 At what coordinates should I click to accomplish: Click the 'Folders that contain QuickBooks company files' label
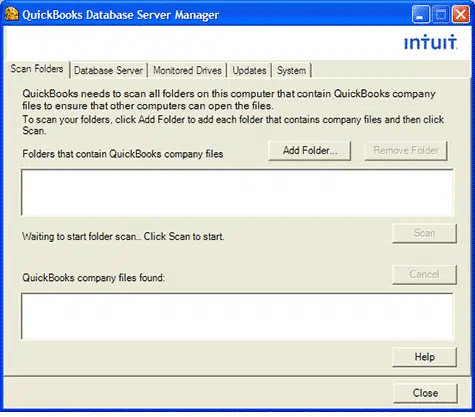(123, 154)
